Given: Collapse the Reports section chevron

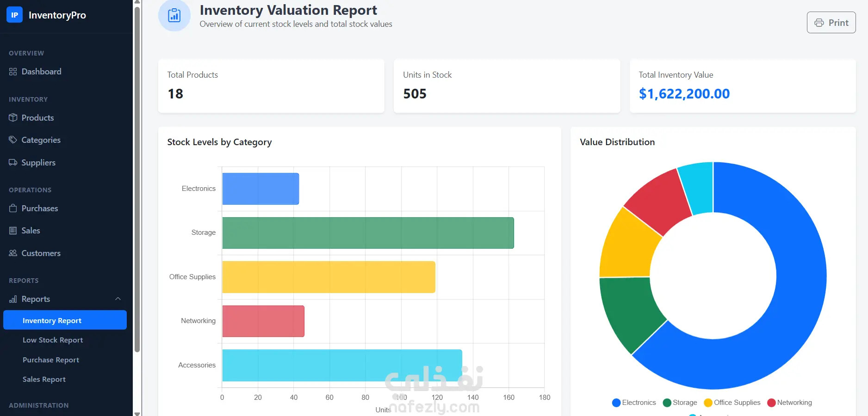Looking at the screenshot, I should pyautogui.click(x=118, y=299).
